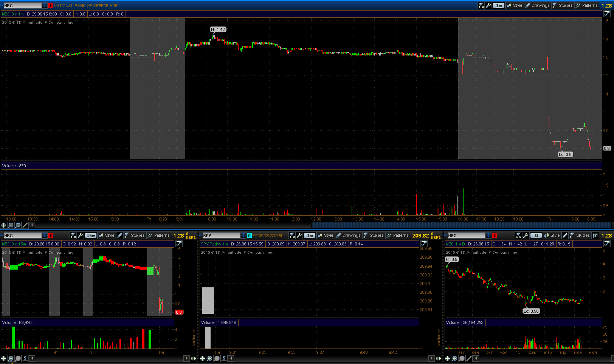Open Patterns on SPY chart
Screen dimensions: 614x364
point(398,235)
